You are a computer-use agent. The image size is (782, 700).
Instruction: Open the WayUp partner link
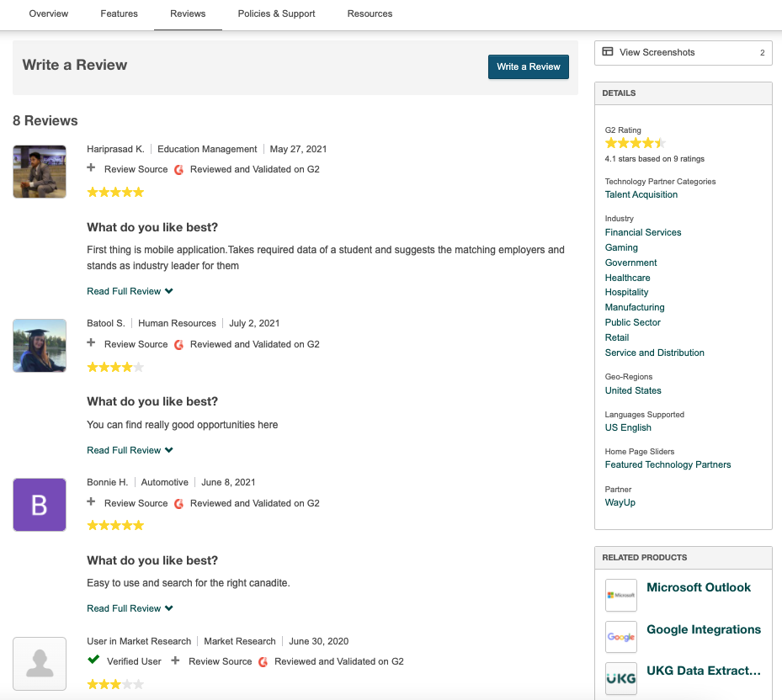(x=620, y=502)
